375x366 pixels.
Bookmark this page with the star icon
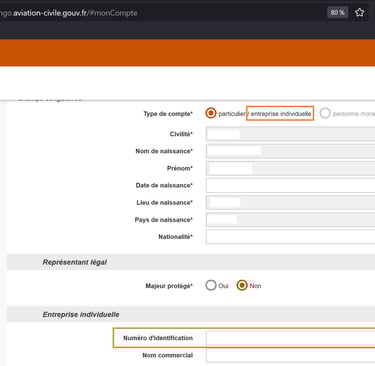(359, 13)
